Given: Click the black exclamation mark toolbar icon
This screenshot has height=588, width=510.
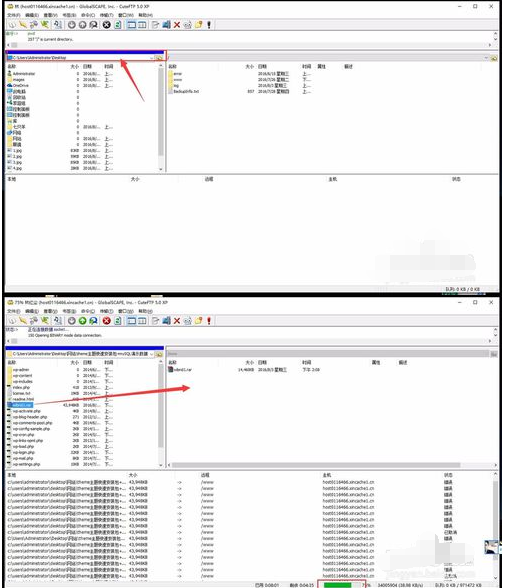Looking at the screenshot, I should click(x=209, y=25).
